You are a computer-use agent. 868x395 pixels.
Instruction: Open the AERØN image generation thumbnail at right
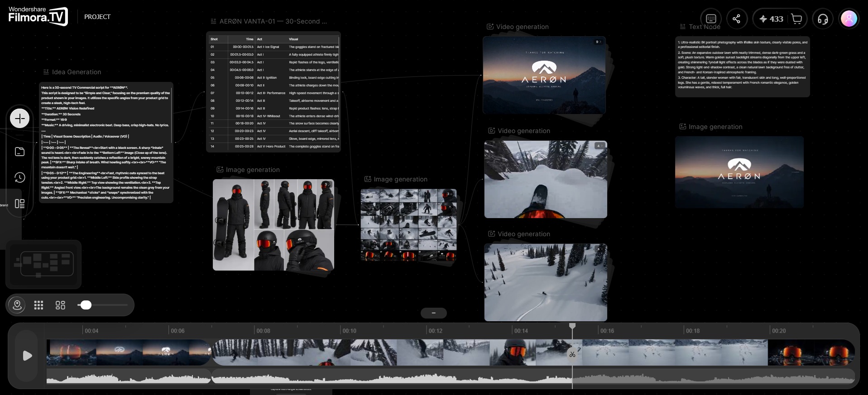click(739, 172)
